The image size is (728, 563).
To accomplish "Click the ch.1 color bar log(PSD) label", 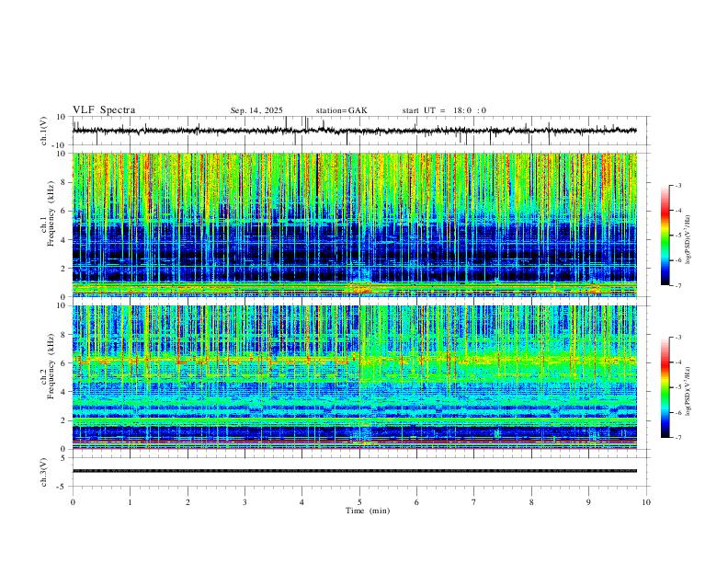I will tap(688, 239).
